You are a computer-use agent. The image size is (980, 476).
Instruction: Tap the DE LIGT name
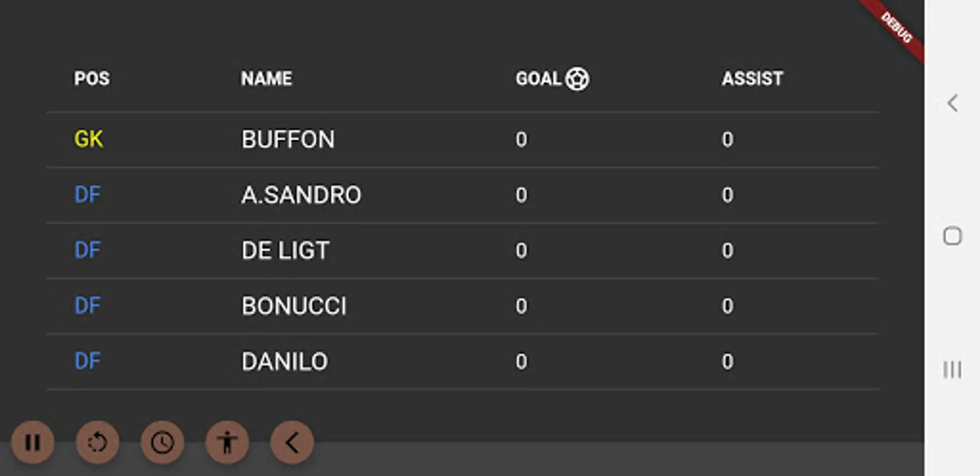click(x=285, y=251)
